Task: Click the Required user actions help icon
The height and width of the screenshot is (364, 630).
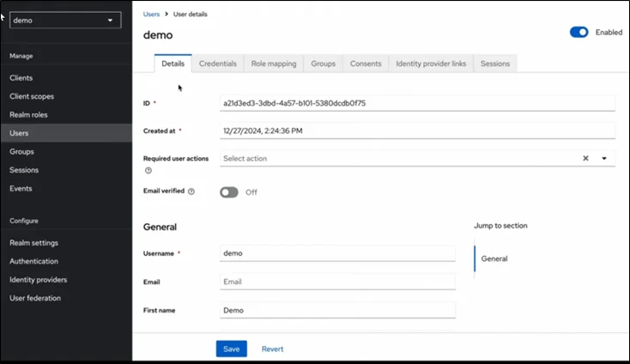Action: (x=148, y=170)
